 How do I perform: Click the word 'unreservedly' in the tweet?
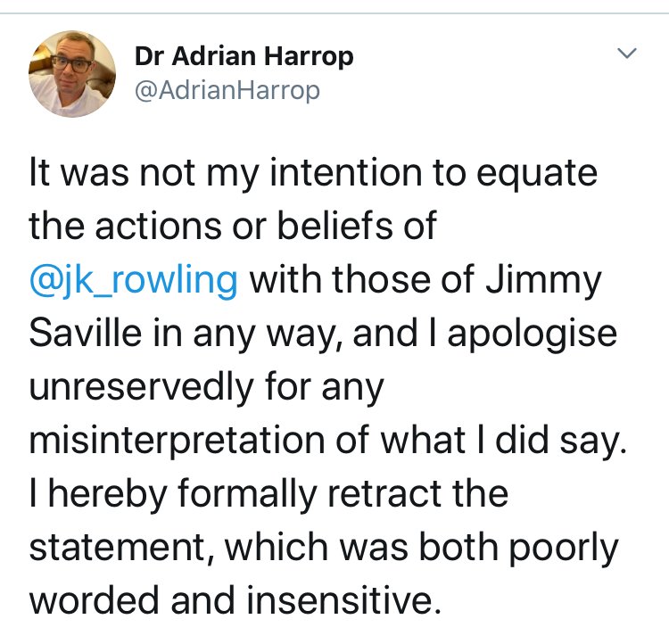click(142, 388)
